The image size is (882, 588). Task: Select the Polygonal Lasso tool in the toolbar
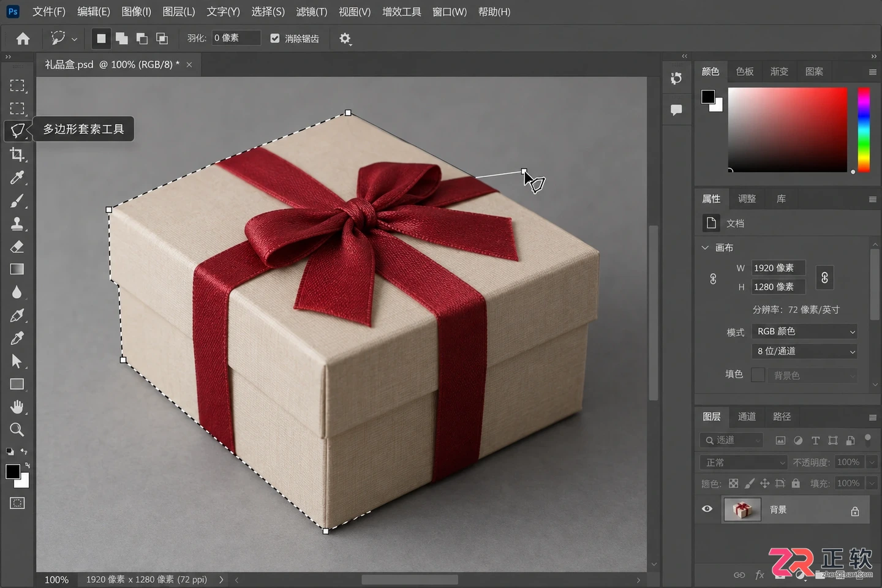point(17,130)
